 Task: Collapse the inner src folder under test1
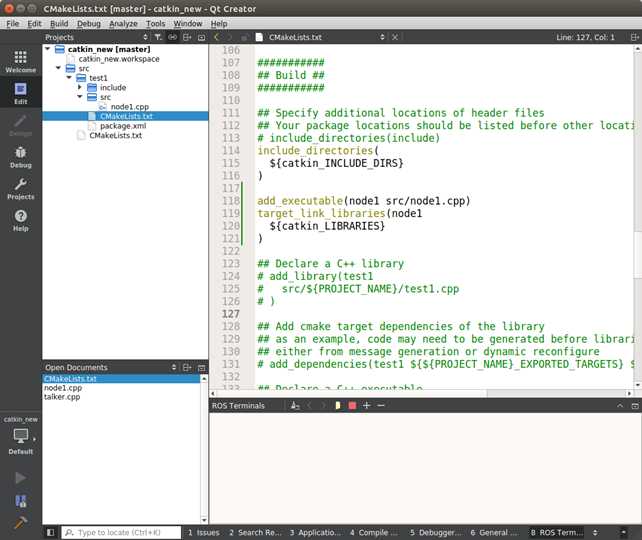point(80,97)
